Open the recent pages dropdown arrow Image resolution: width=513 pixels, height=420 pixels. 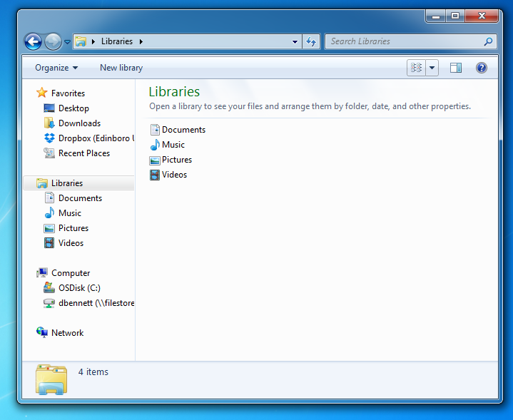tap(68, 42)
